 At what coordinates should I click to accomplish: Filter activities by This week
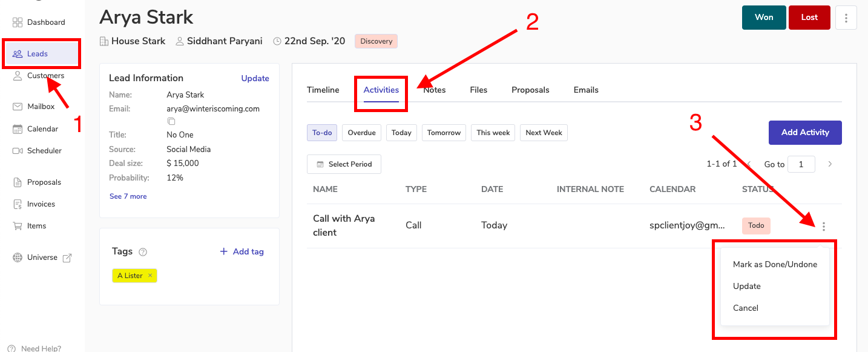click(x=493, y=133)
